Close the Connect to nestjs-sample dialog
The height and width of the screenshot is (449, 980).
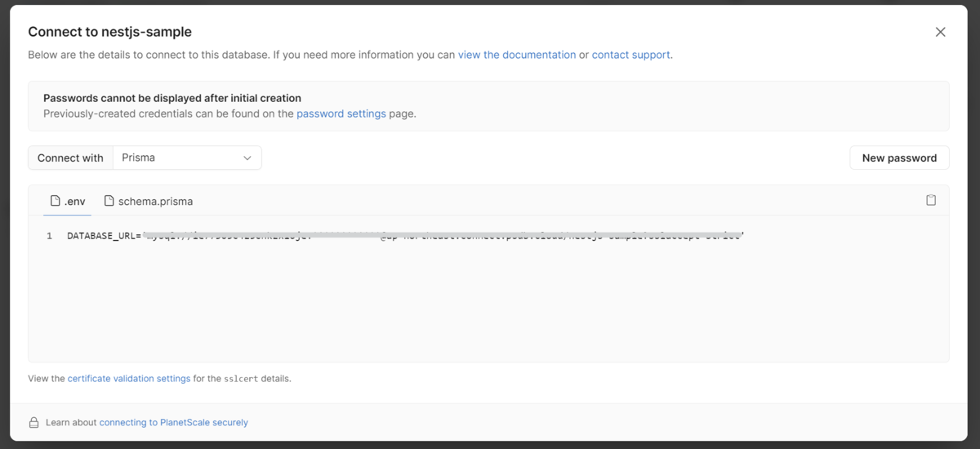(940, 32)
